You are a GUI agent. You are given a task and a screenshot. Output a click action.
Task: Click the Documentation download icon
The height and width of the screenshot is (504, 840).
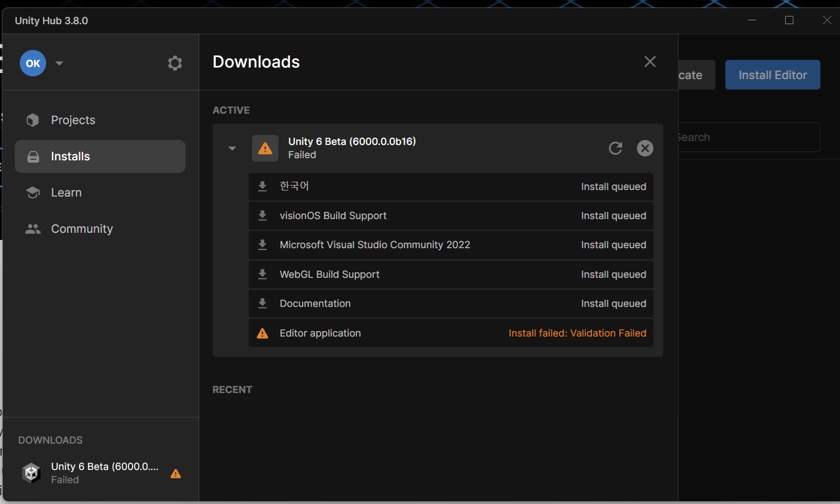(x=262, y=304)
